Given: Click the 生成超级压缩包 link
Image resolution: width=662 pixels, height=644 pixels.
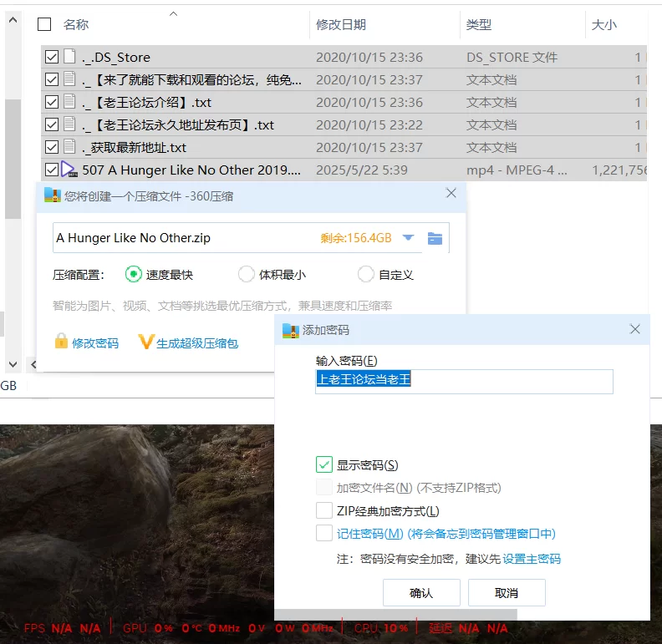Looking at the screenshot, I should pos(197,343).
